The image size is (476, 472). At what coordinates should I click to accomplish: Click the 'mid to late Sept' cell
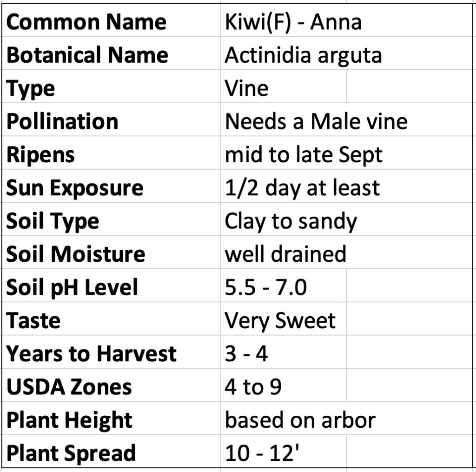click(x=304, y=155)
